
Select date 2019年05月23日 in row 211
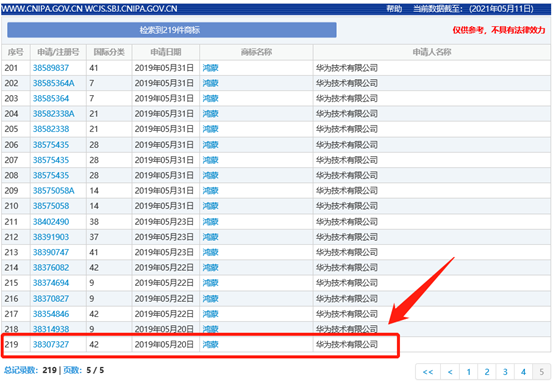click(x=164, y=222)
